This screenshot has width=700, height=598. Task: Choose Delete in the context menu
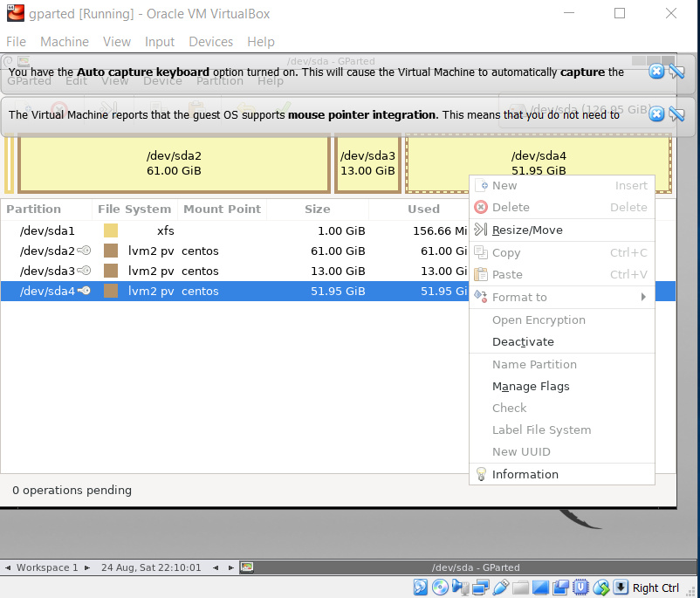click(561, 207)
